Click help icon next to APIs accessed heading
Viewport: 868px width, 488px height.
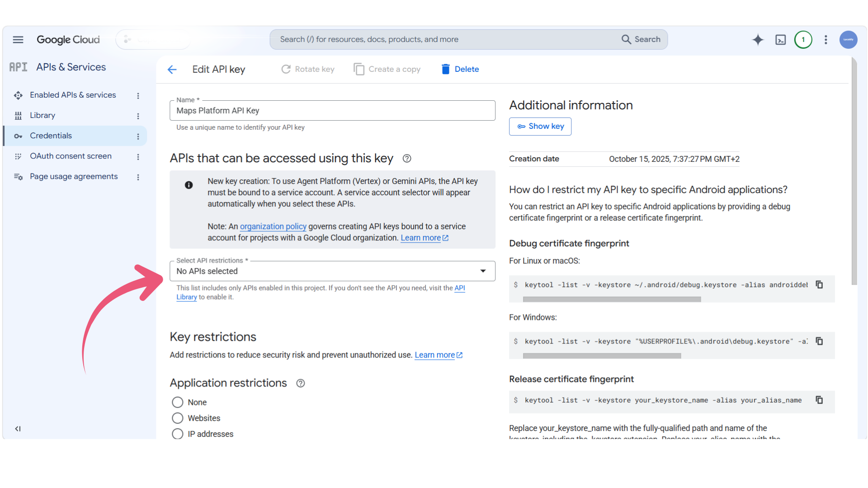tap(407, 159)
